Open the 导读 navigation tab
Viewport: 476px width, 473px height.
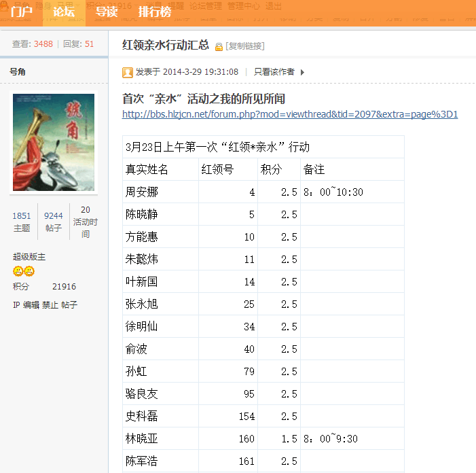106,12
